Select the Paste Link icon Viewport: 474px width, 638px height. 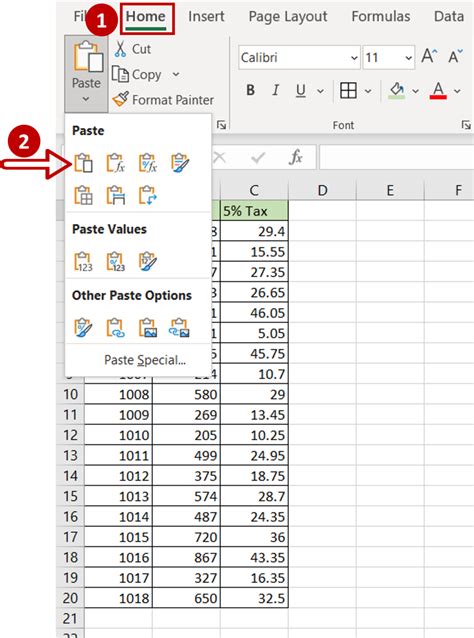click(x=116, y=328)
